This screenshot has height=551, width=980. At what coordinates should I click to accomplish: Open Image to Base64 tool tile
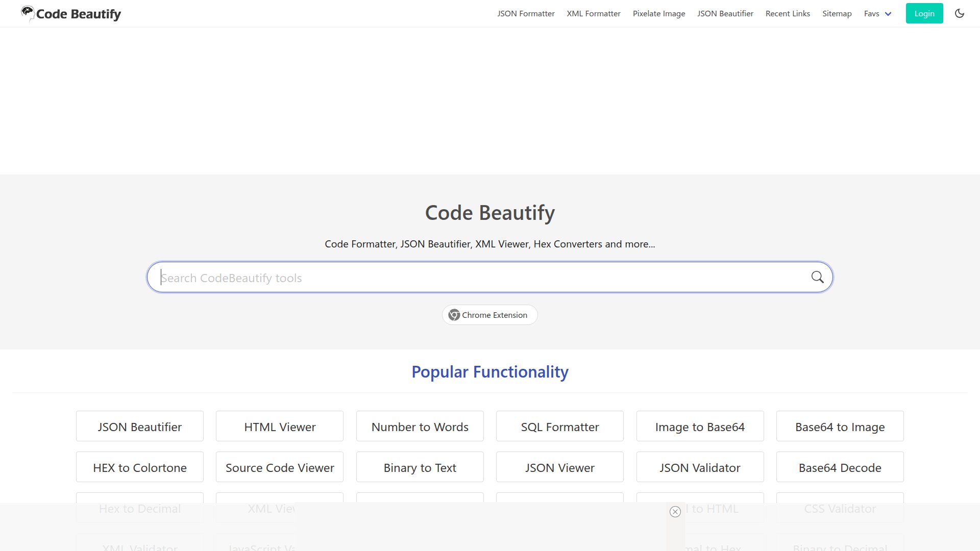[700, 426]
